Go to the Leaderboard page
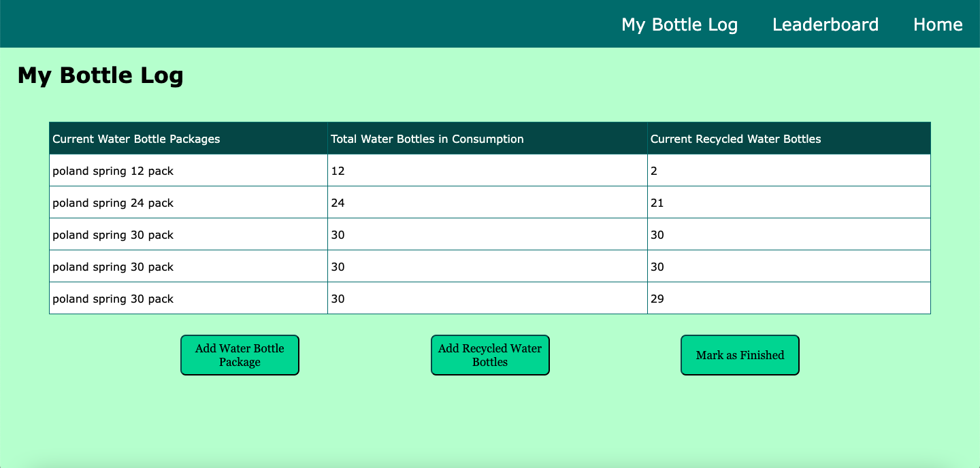Viewport: 980px width, 468px height. pos(826,24)
